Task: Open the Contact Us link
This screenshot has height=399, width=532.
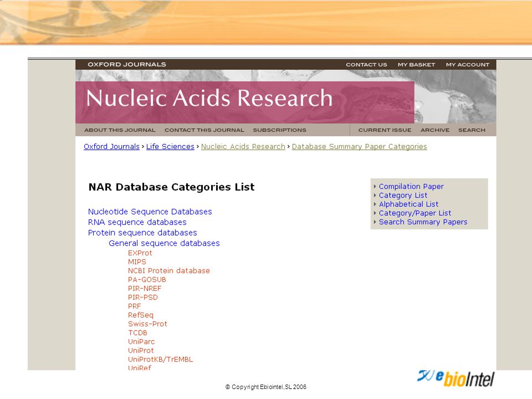Action: point(366,65)
